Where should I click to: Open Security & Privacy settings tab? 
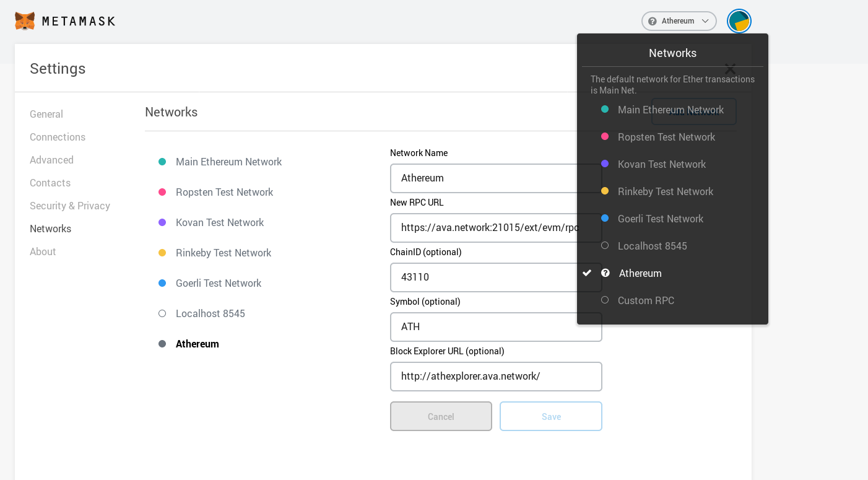pos(70,206)
